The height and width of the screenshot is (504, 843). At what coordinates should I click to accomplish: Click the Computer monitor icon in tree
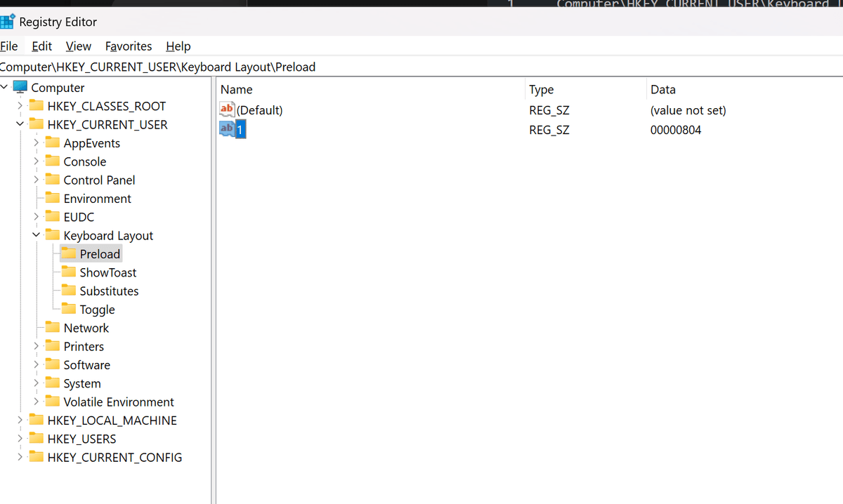coord(20,88)
